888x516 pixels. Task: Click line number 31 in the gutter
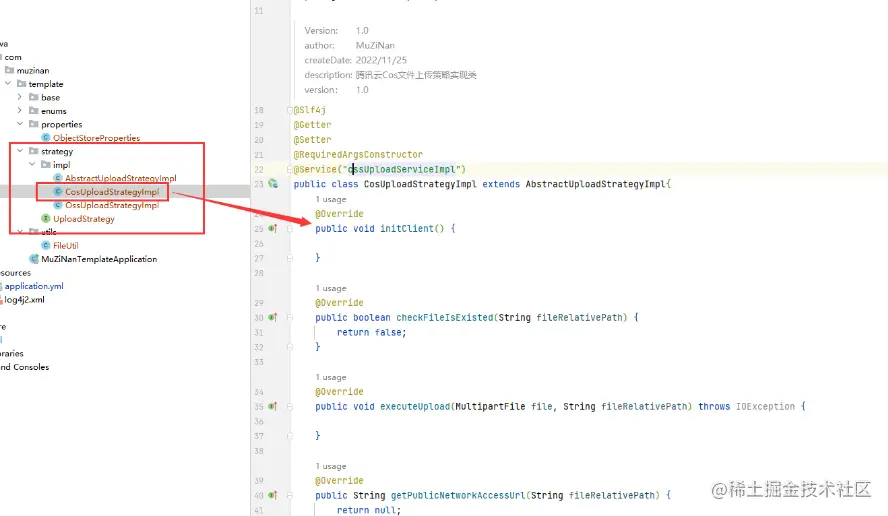click(x=259, y=332)
